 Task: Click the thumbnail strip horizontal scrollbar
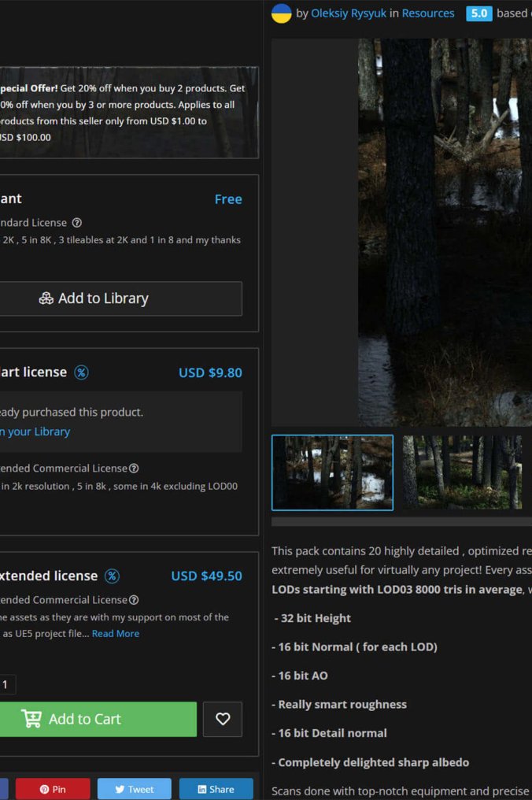[401, 521]
